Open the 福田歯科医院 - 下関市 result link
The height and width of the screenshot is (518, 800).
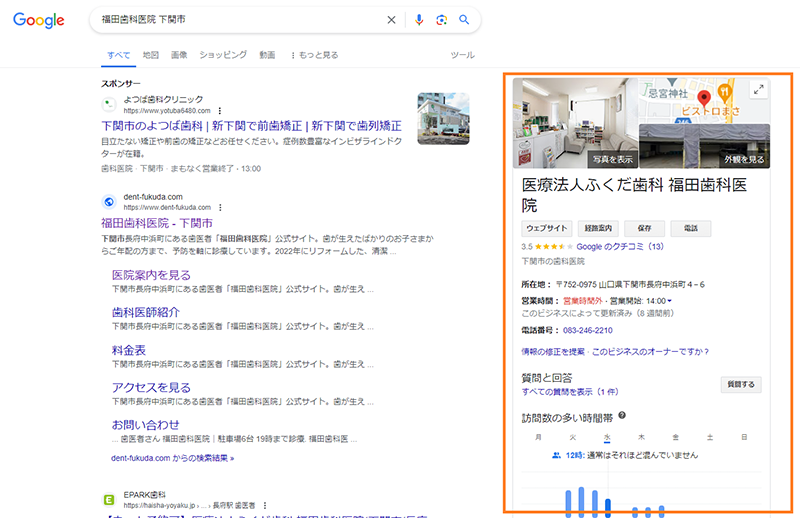(157, 222)
